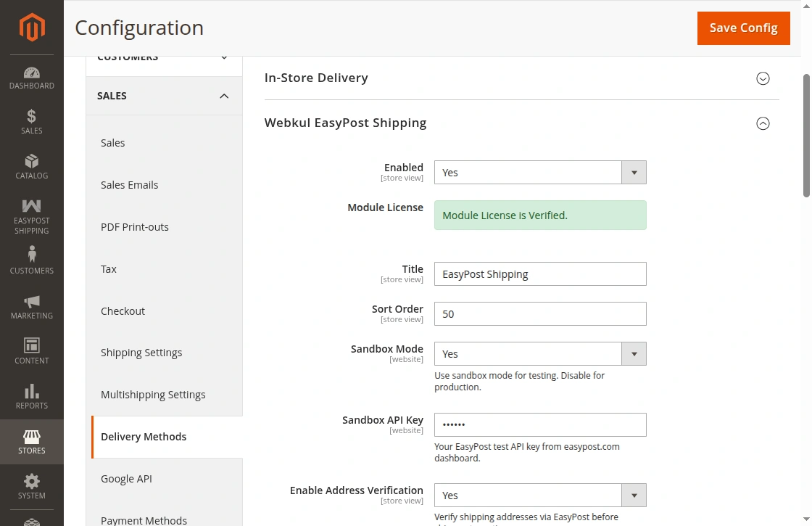The image size is (812, 526).
Task: Expand the CUSTOMERS config group chevron
Action: (224, 57)
